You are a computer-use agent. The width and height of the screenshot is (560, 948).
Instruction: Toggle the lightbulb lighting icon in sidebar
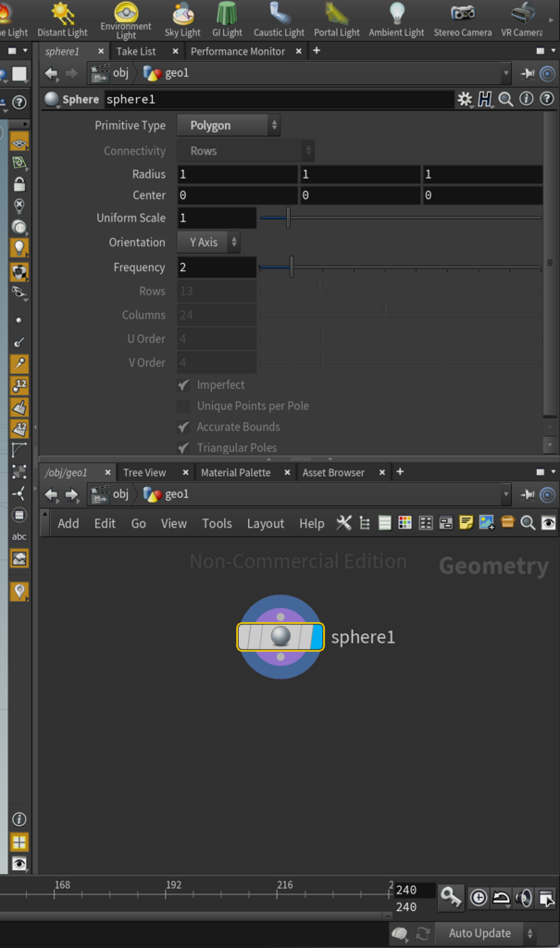(19, 247)
